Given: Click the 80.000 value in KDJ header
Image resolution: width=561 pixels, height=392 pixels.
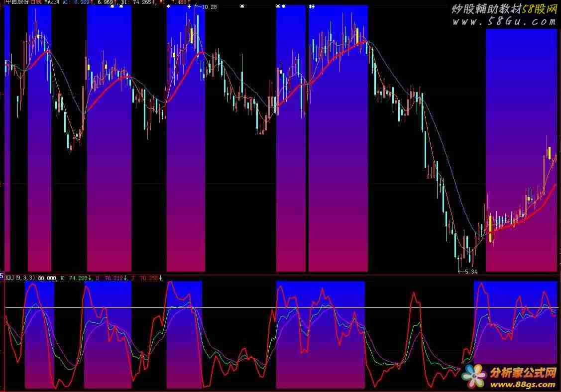Looking at the screenshot, I should (x=47, y=278).
